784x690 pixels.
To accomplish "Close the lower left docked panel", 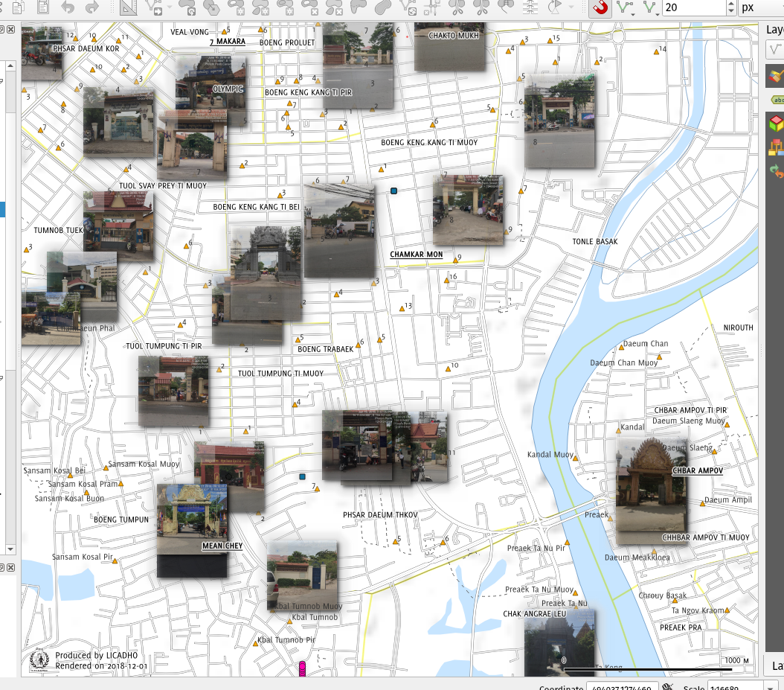I will [x=11, y=567].
